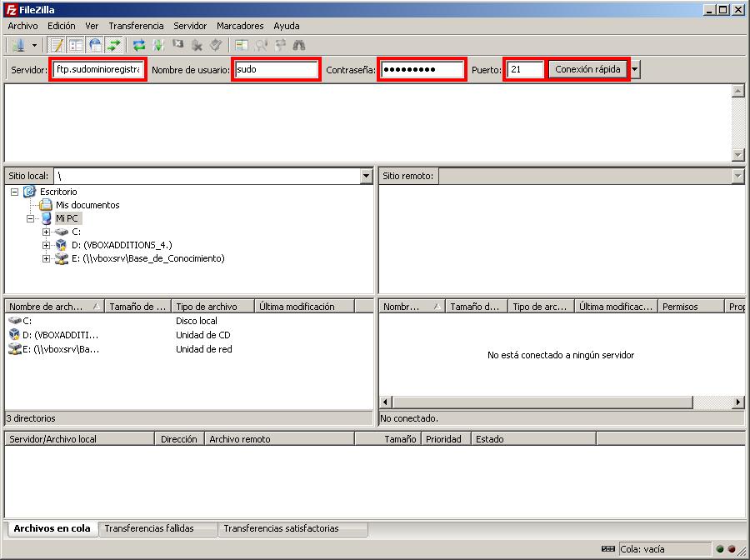Open directory listing filters dialog
750x560 pixels.
[242, 46]
